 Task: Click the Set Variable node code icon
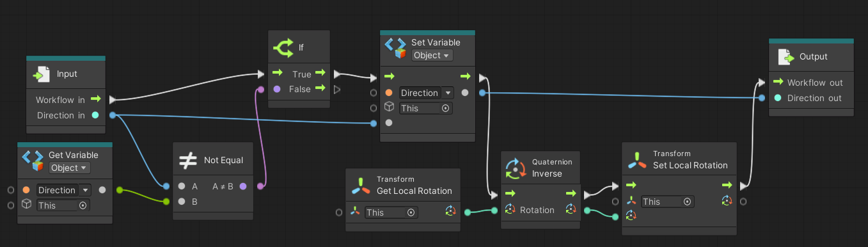(x=395, y=48)
